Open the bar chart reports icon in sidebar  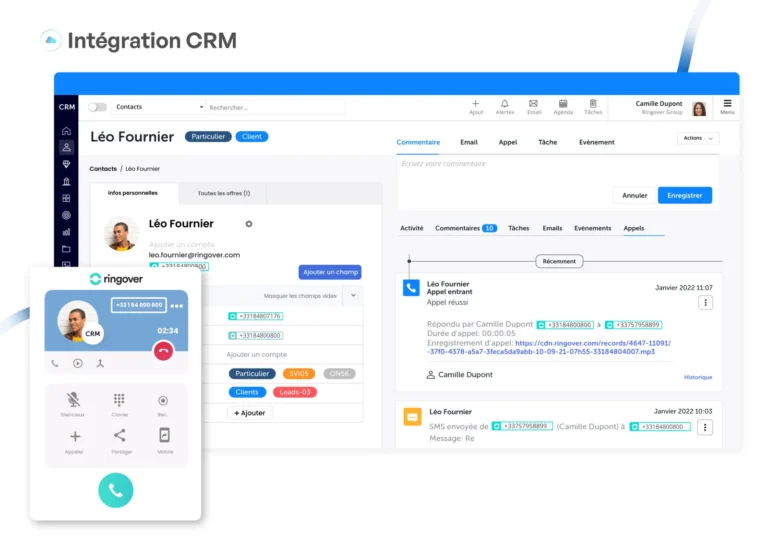pos(66,232)
